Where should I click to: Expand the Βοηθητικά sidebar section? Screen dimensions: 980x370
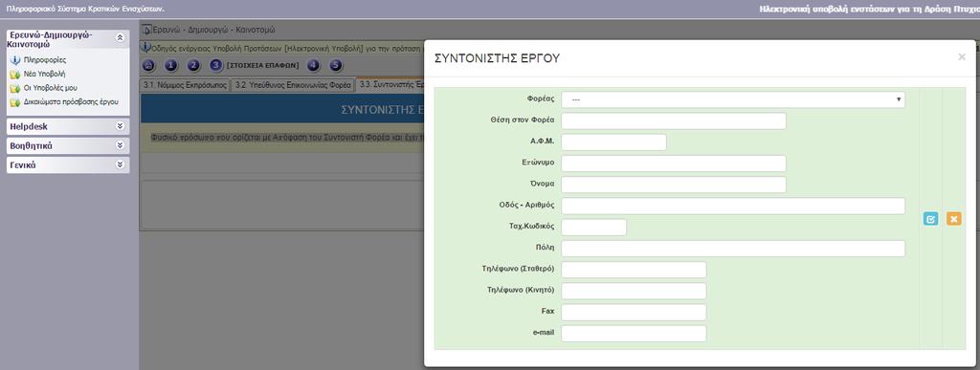(x=120, y=145)
